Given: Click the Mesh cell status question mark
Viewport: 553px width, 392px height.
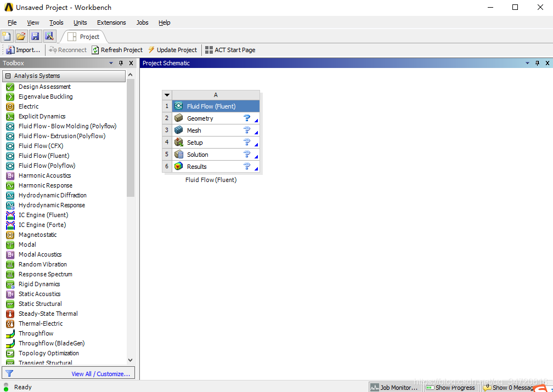Looking at the screenshot, I should 247,130.
